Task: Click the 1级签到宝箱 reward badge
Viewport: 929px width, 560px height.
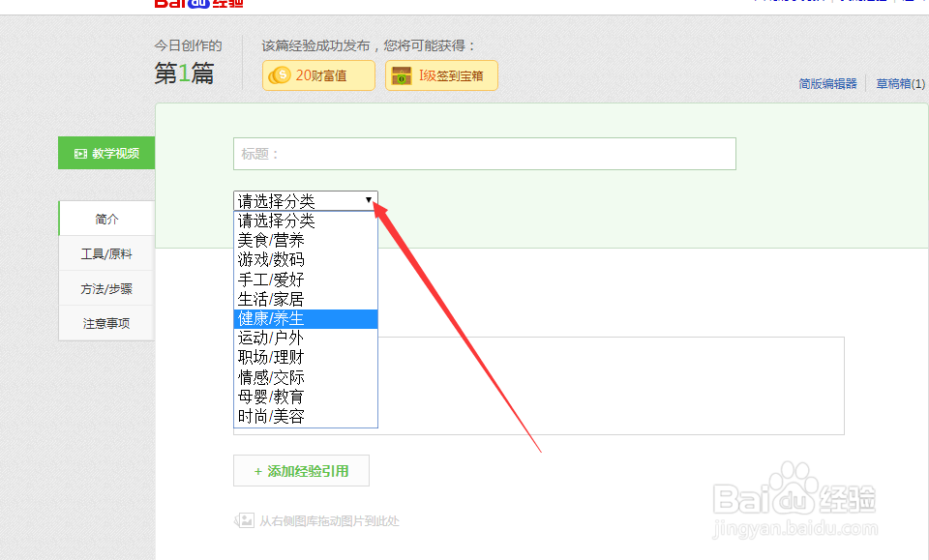Action: (x=441, y=75)
